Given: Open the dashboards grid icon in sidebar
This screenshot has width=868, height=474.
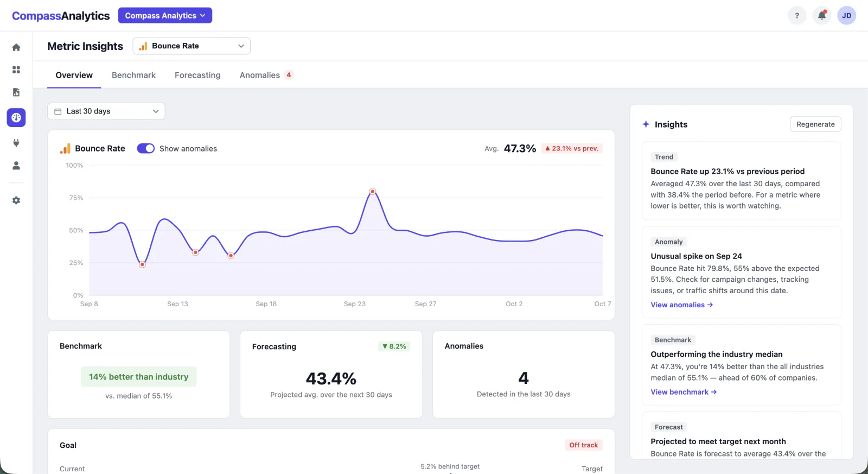Looking at the screenshot, I should click(x=16, y=69).
